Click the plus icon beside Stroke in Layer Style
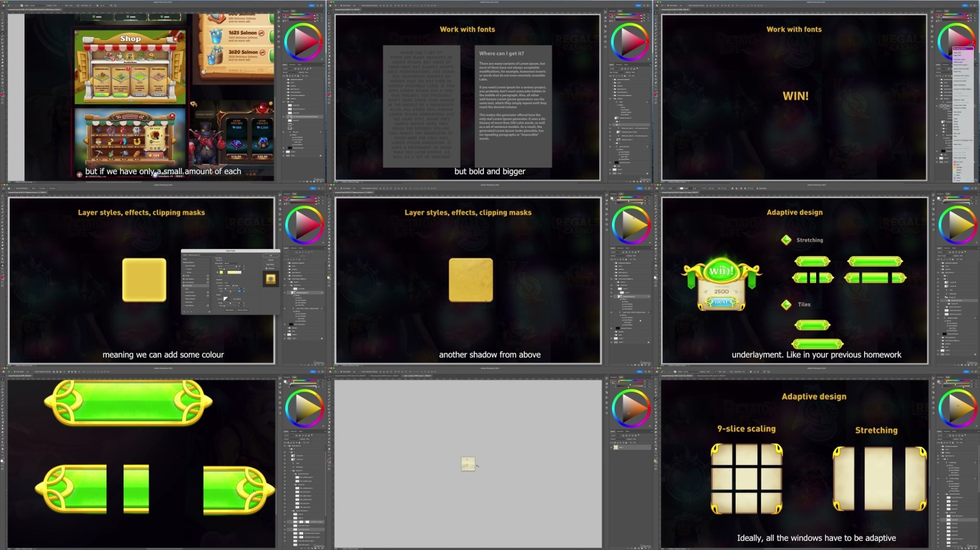The image size is (980, 550). (207, 276)
